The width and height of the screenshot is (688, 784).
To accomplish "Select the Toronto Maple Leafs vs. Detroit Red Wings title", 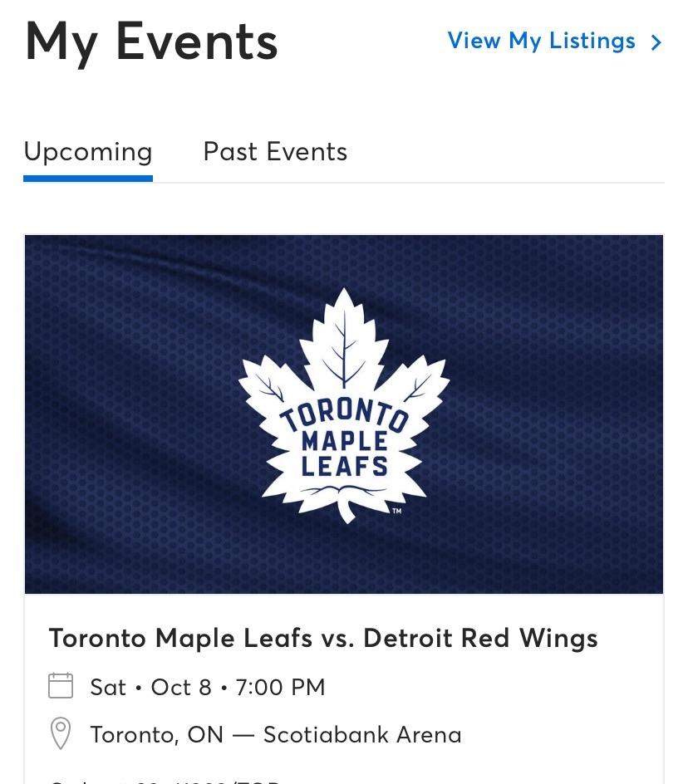I will point(323,638).
